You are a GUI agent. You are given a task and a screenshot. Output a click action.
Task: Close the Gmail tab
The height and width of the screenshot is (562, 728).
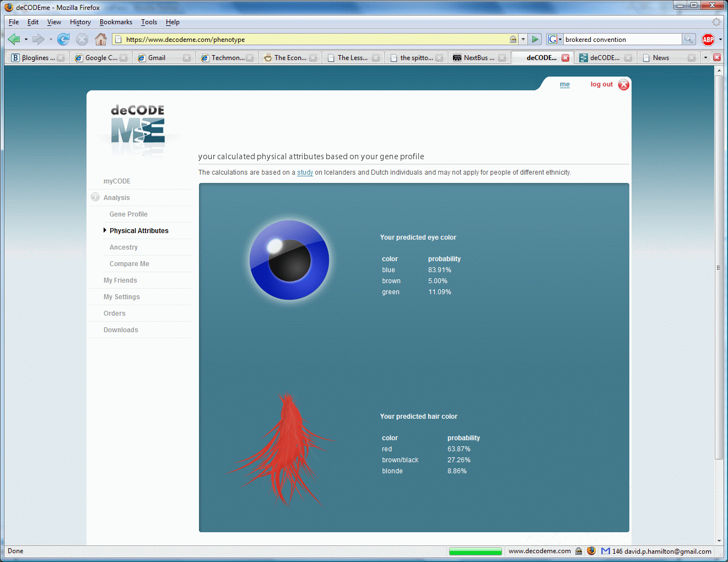(187, 58)
